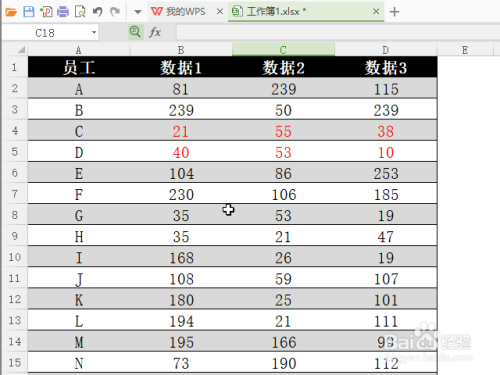Select employee cell M
Viewport: 500px width, 375px height.
79,342
